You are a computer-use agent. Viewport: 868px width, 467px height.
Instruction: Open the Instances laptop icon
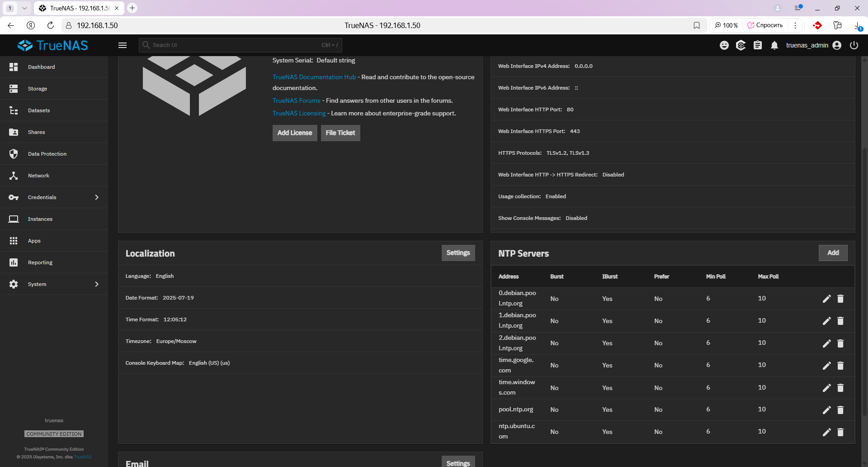click(14, 219)
